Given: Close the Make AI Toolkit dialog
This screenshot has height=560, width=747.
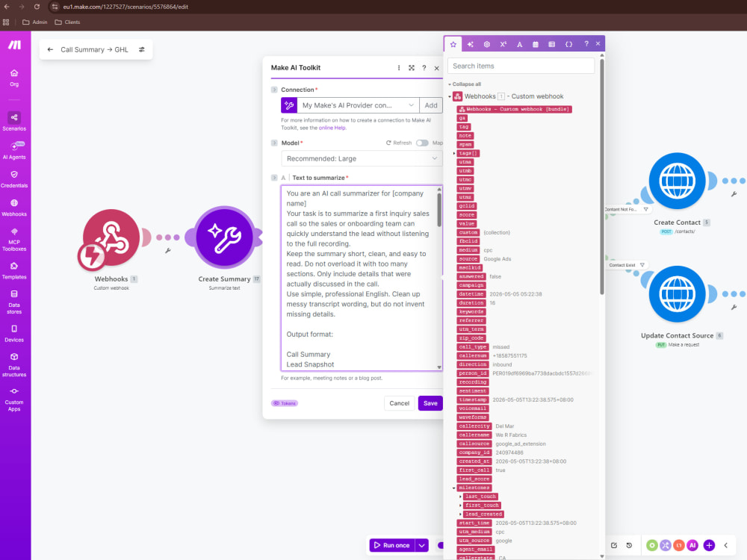Looking at the screenshot, I should (437, 68).
